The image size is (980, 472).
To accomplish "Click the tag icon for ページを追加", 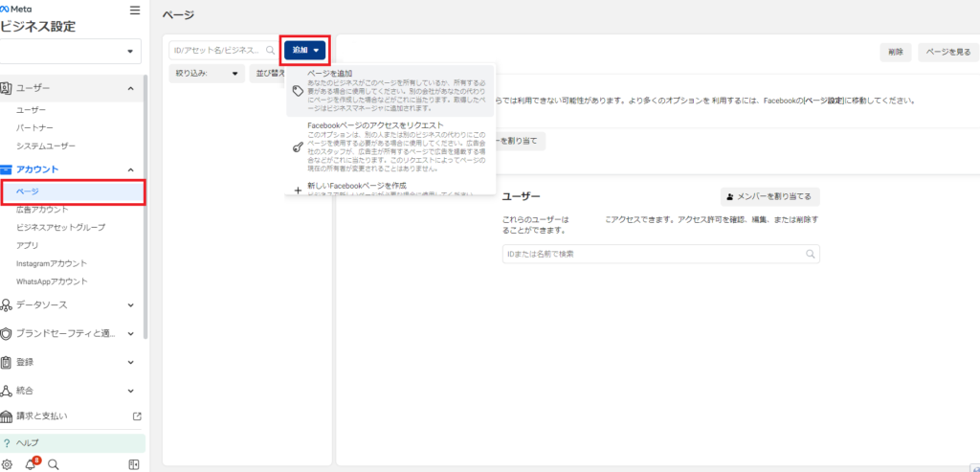I will coord(298,91).
